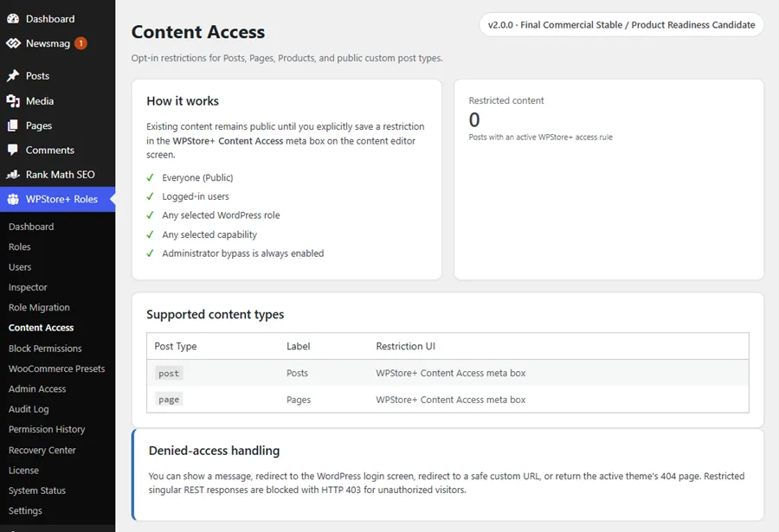The width and height of the screenshot is (779, 532).
Task: Click the 'Restricted content' label
Action: click(506, 100)
